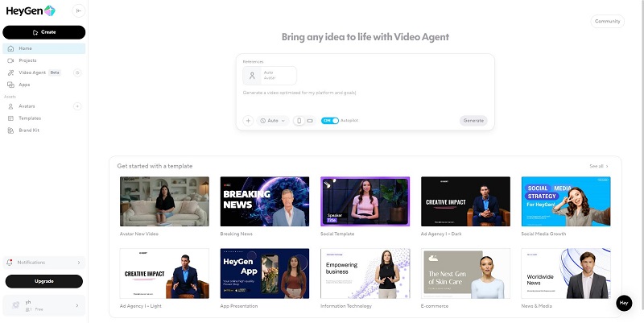Viewport: 644px width, 323px height.
Task: Open the Community button
Action: pos(608,22)
